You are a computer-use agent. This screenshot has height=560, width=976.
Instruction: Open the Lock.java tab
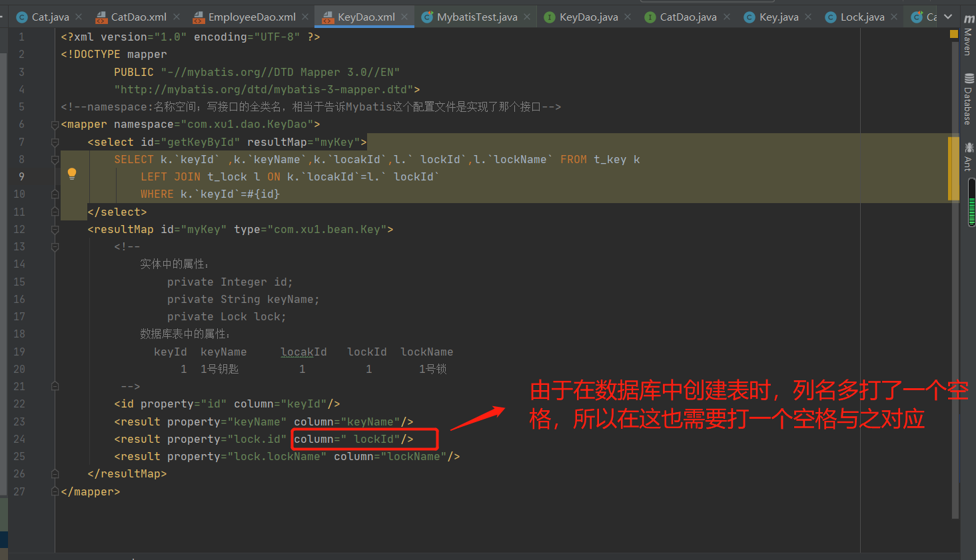point(862,17)
